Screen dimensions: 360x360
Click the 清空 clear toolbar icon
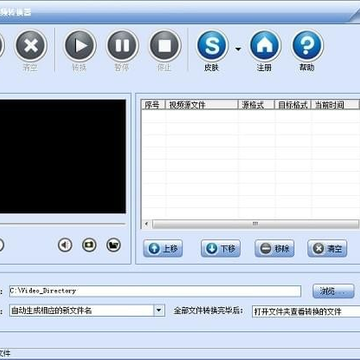[x=31, y=46]
